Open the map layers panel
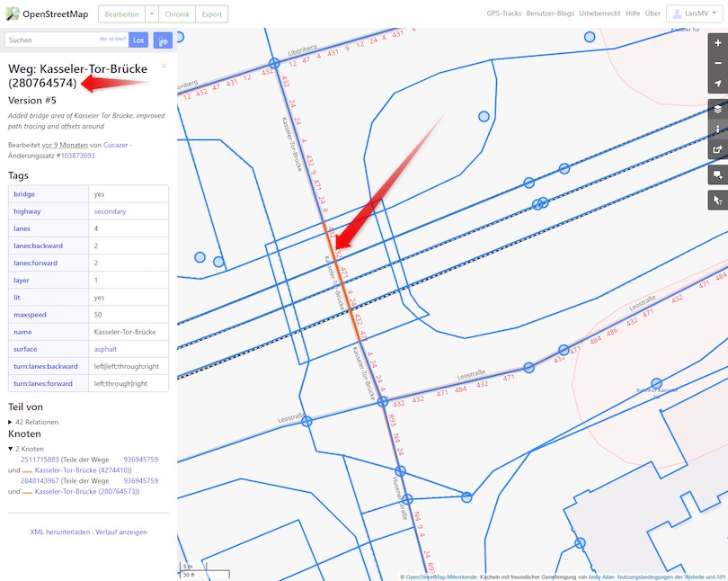This screenshot has height=581, width=728. [718, 109]
